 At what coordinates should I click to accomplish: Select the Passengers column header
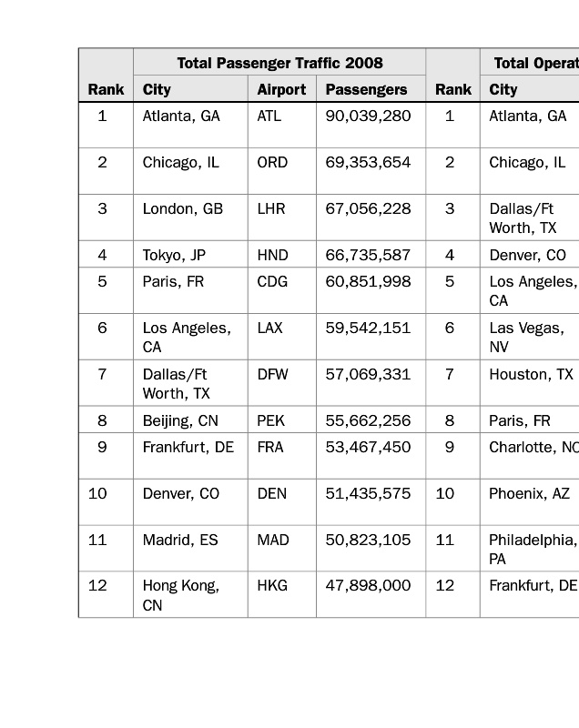point(366,89)
